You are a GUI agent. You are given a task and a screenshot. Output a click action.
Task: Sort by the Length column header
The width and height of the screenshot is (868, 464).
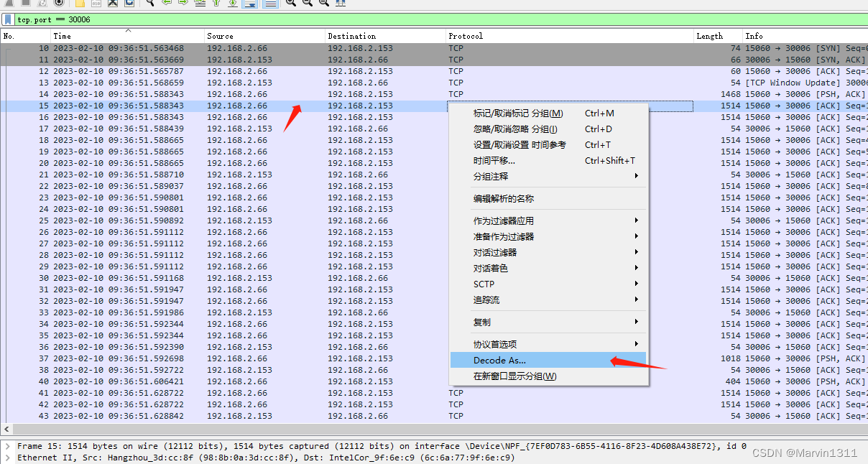(x=718, y=36)
